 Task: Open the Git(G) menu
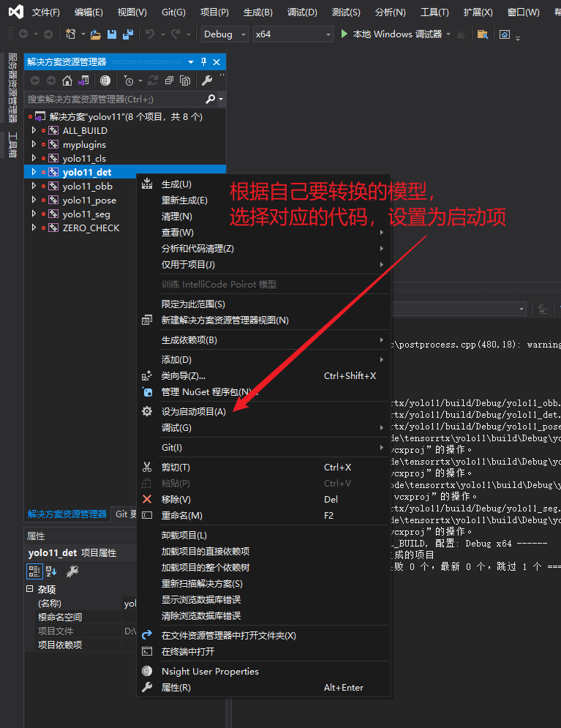[173, 12]
